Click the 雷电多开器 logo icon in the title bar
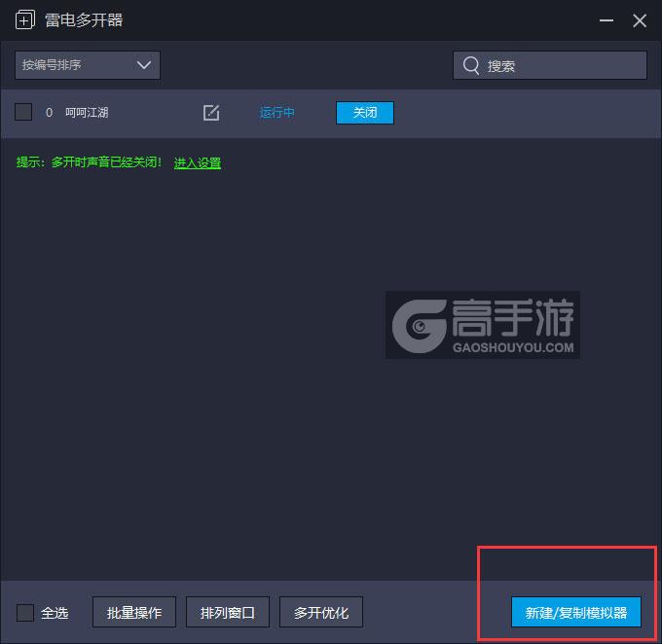The height and width of the screenshot is (644, 662). (x=25, y=19)
